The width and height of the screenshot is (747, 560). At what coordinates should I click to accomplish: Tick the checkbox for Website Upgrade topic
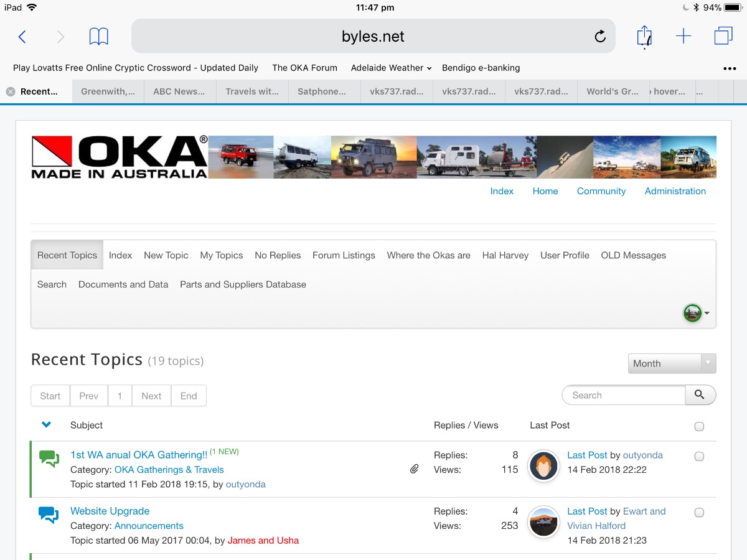699,513
